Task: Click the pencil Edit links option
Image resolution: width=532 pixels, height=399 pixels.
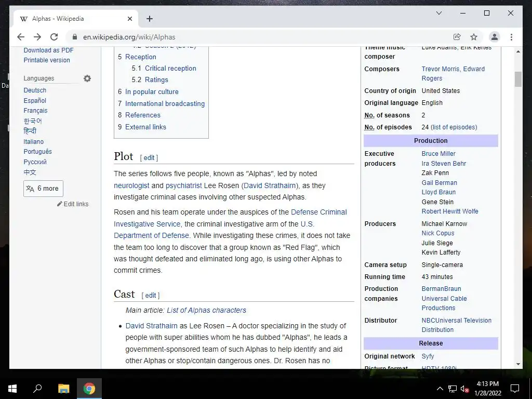Action: tap(73, 204)
